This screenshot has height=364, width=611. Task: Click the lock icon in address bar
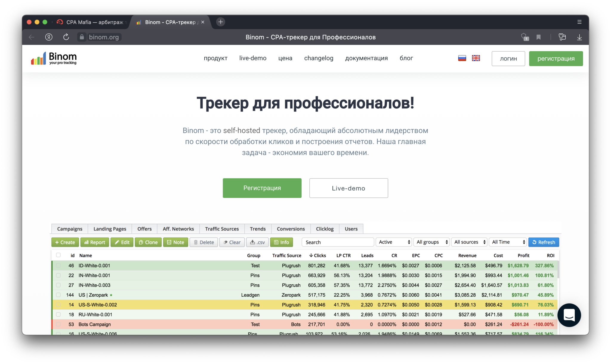[x=82, y=37]
